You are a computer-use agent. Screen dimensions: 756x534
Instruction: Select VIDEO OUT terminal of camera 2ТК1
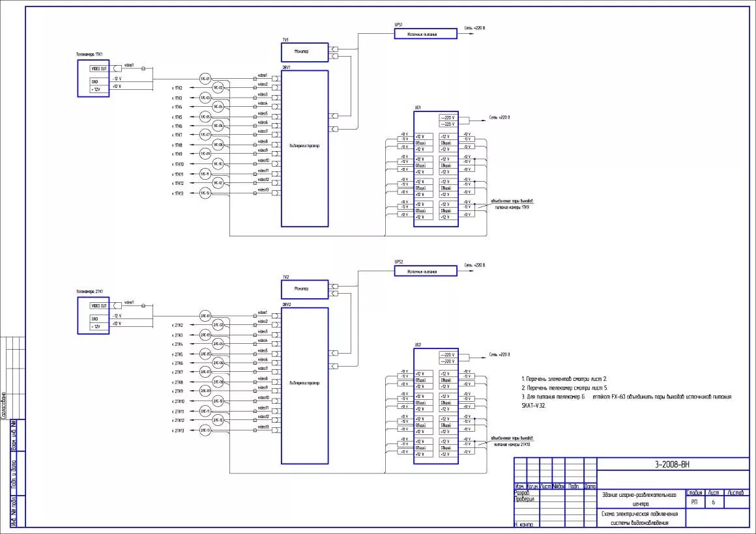(99, 306)
